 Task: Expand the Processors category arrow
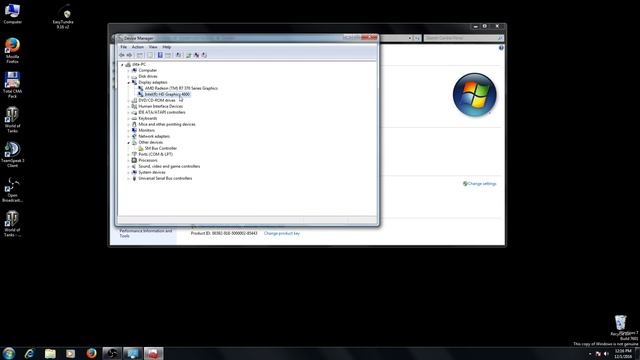(128, 160)
